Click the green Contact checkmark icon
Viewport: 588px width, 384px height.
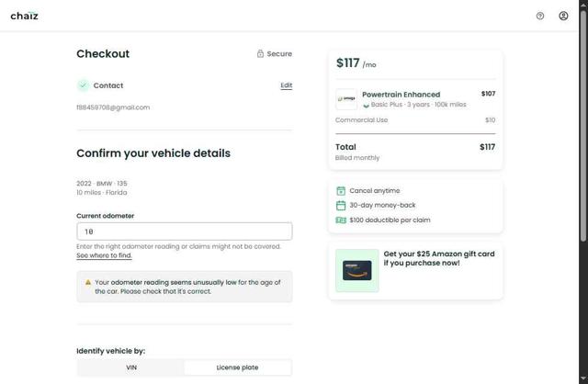[x=83, y=85]
